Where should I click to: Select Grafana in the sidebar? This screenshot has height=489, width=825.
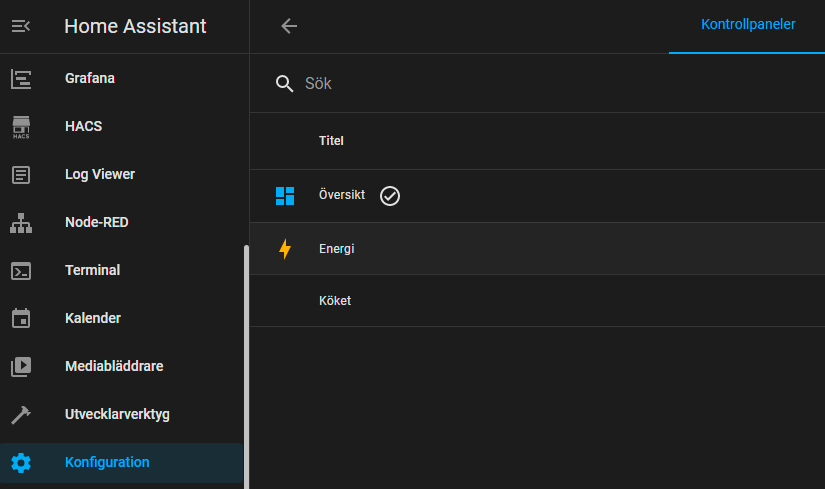click(122, 78)
